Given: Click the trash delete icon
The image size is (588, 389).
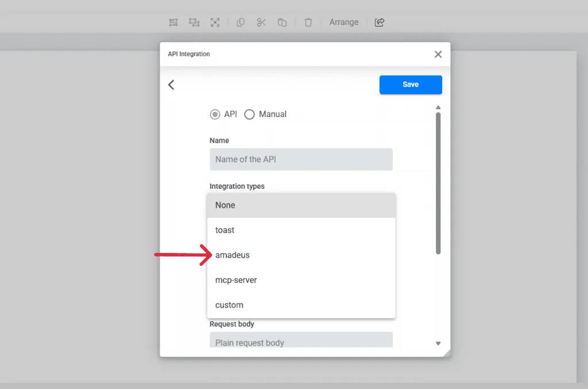Looking at the screenshot, I should pyautogui.click(x=308, y=22).
